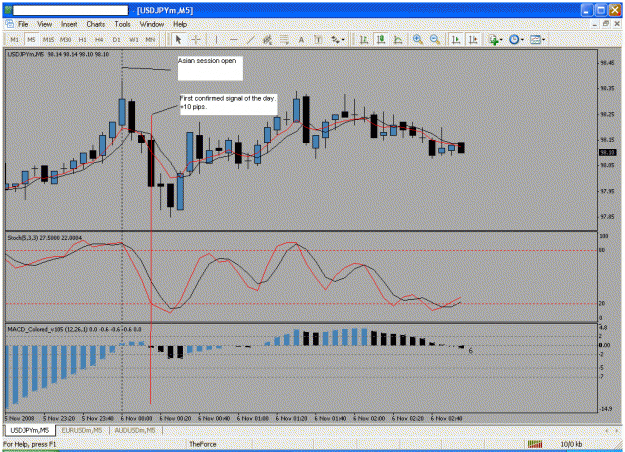This screenshot has height=452, width=625.
Task: Open the Tools menu
Action: (x=122, y=24)
